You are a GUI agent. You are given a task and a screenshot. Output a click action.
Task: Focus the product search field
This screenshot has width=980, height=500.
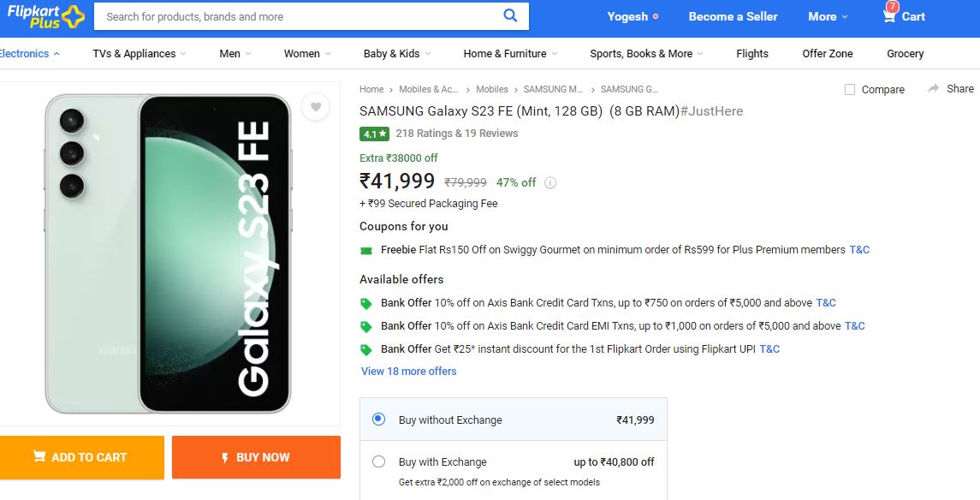click(x=299, y=16)
